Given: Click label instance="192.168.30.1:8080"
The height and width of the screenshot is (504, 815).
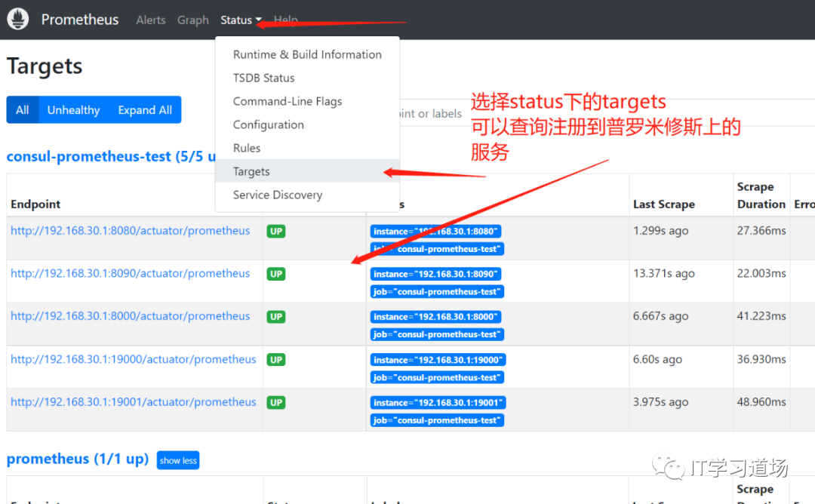Looking at the screenshot, I should tap(435, 231).
